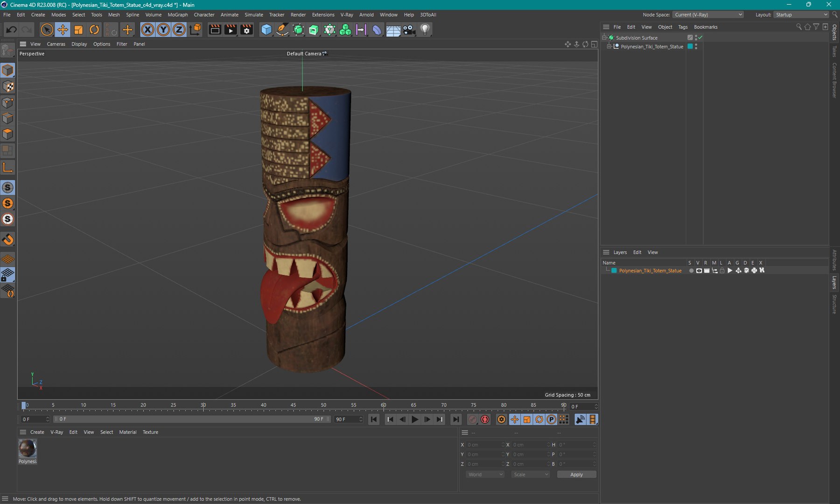This screenshot has height=504, width=840.
Task: Add a Camera object
Action: pos(409,30)
